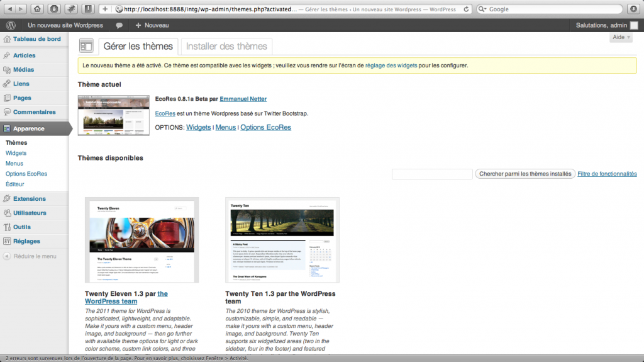Click the WordPress logo in the admin bar
The width and height of the screenshot is (644, 362).
11,25
